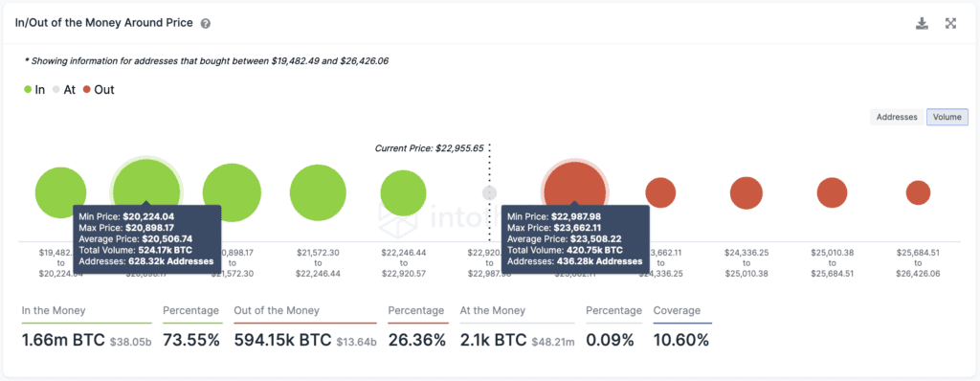Click the Out of the Money heading
Viewport: 980px width, 381px height.
(x=277, y=310)
